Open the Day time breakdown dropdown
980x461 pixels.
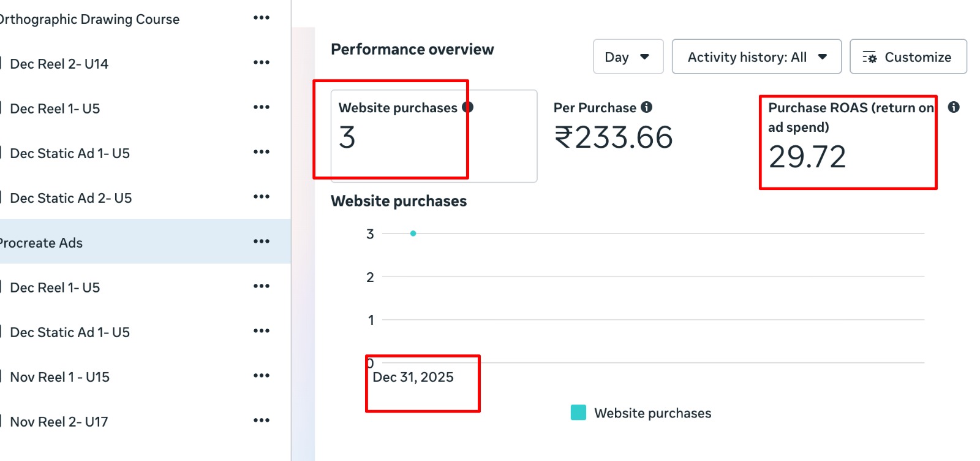628,57
